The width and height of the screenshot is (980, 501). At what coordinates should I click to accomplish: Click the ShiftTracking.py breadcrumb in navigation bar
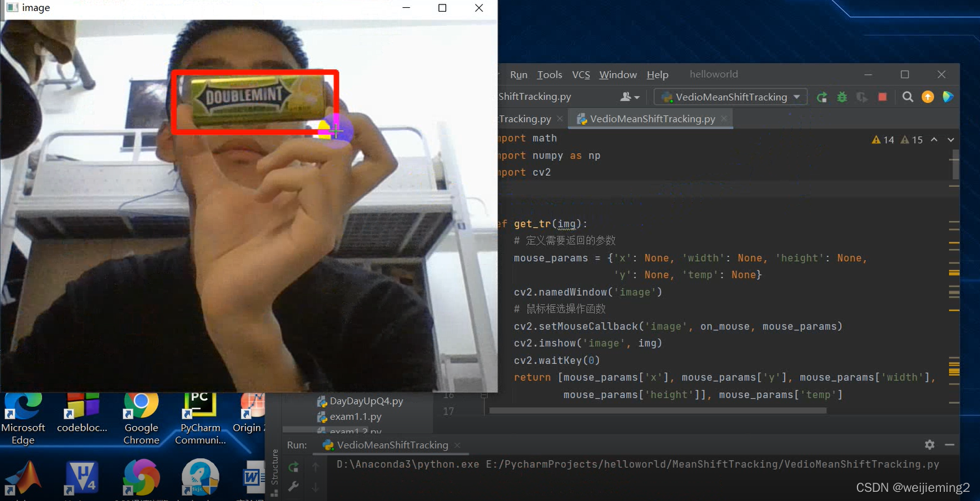coord(535,96)
